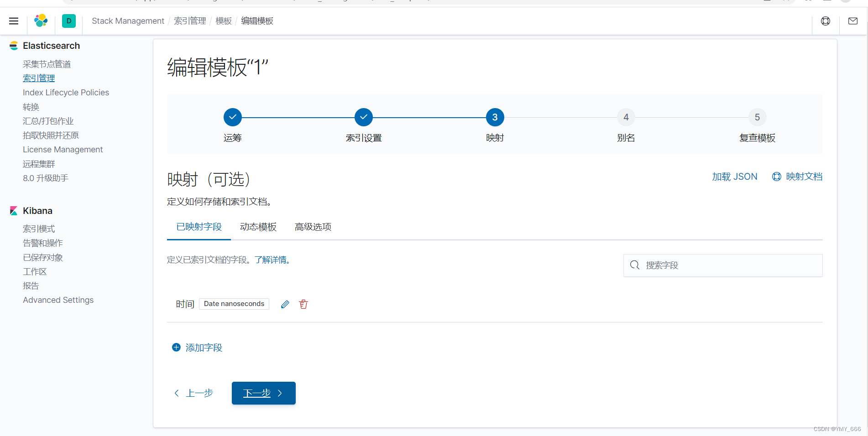The height and width of the screenshot is (436, 868).
Task: Click the magnifier icon in search field
Action: click(635, 265)
